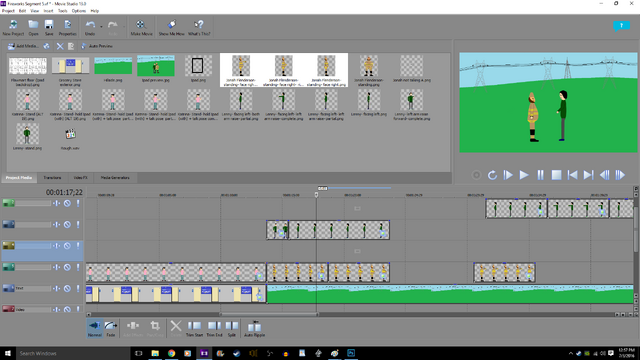Solo the green top video track
640x360 pixels.
pyautogui.click(x=78, y=203)
